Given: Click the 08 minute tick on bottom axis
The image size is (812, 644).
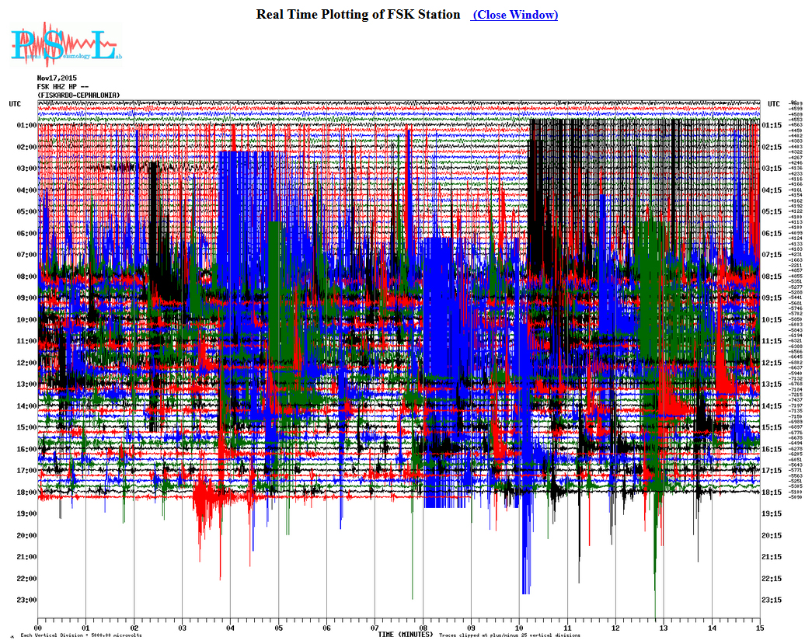Looking at the screenshot, I should pos(423,629).
